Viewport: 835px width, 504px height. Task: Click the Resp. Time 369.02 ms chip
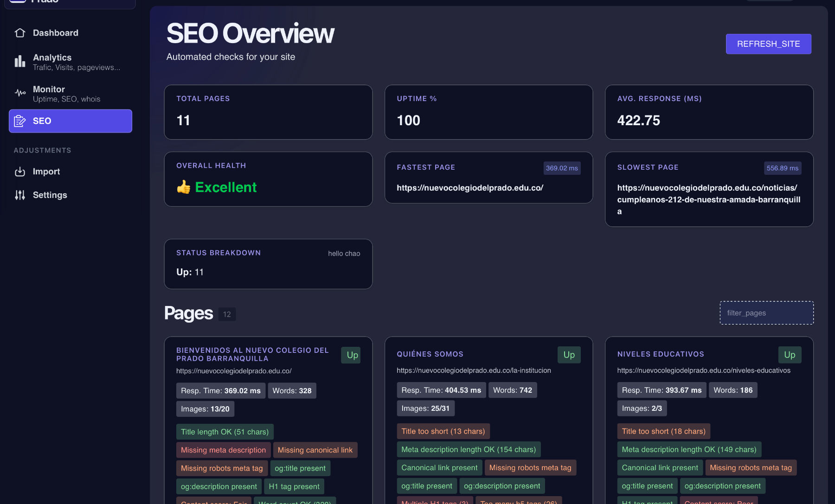click(x=221, y=391)
